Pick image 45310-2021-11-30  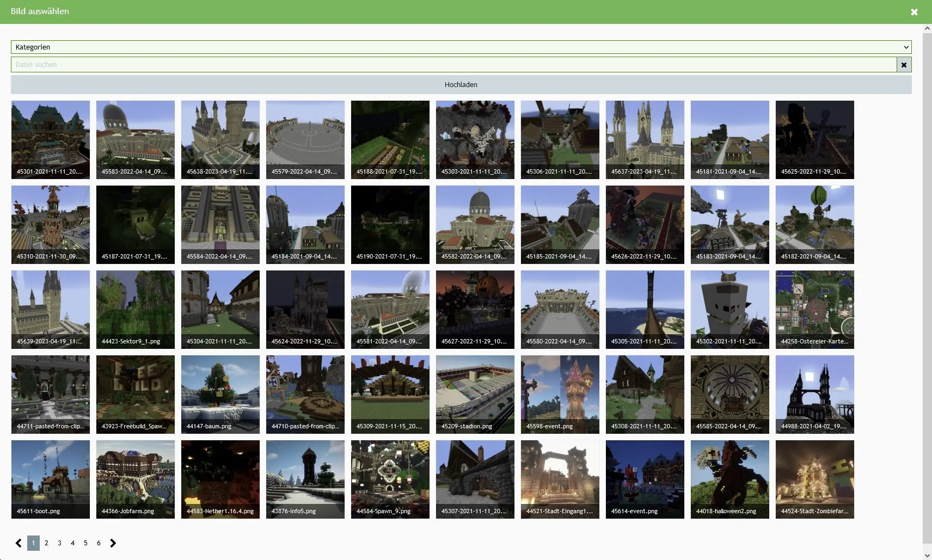51,225
